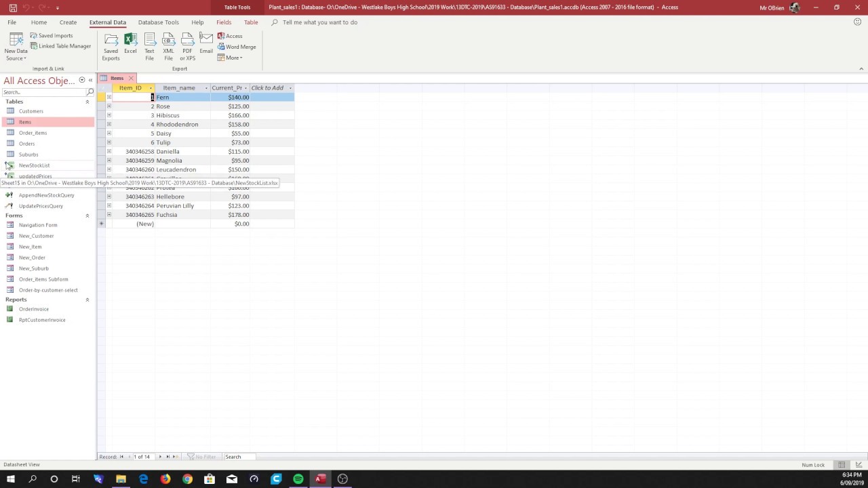Open the File menu
868x488 pixels.
pos(12,22)
